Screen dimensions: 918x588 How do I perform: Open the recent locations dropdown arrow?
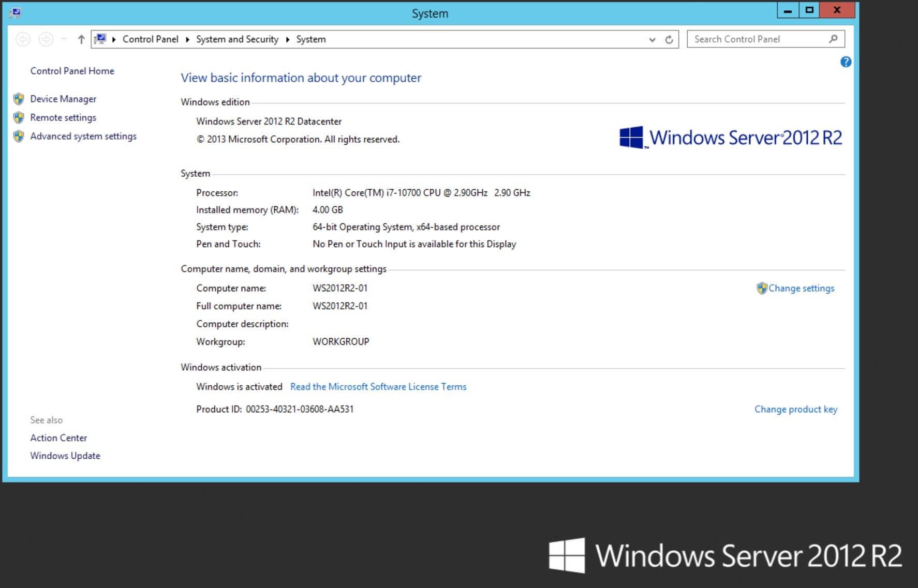tap(64, 39)
